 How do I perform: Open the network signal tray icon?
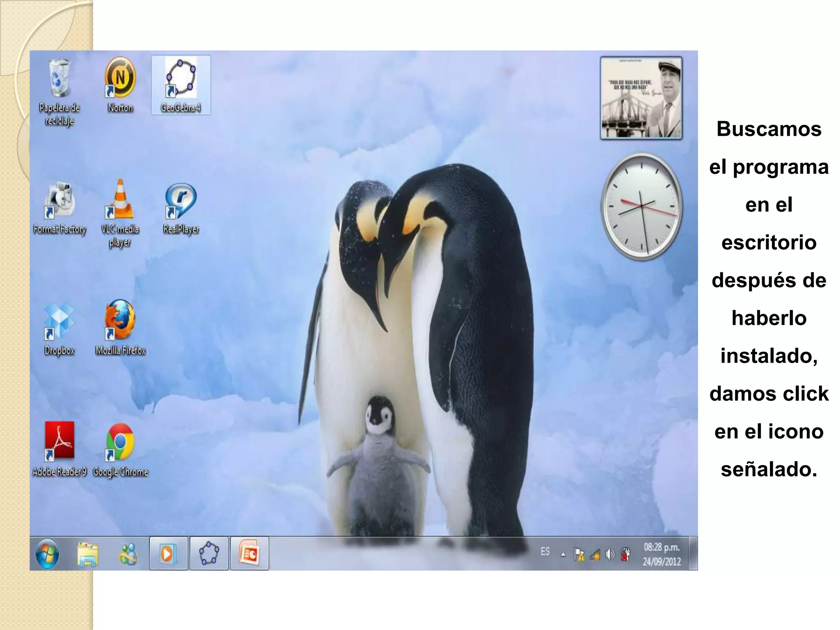tap(595, 555)
